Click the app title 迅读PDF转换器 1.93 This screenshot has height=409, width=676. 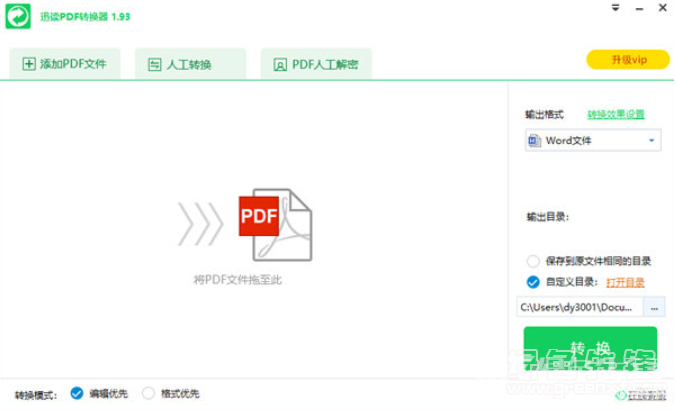click(85, 17)
